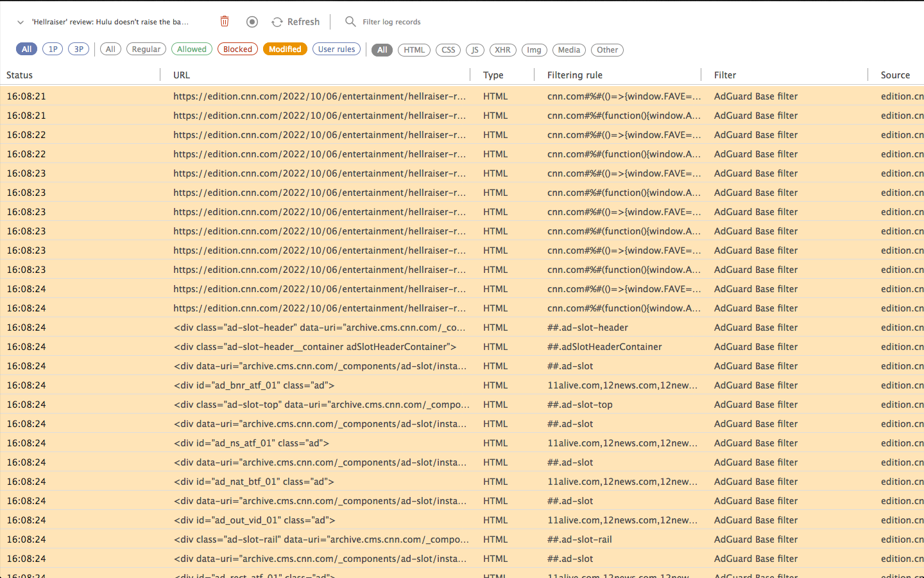Toggle the 3P filter pill
This screenshot has width=924, height=578.
78,49
